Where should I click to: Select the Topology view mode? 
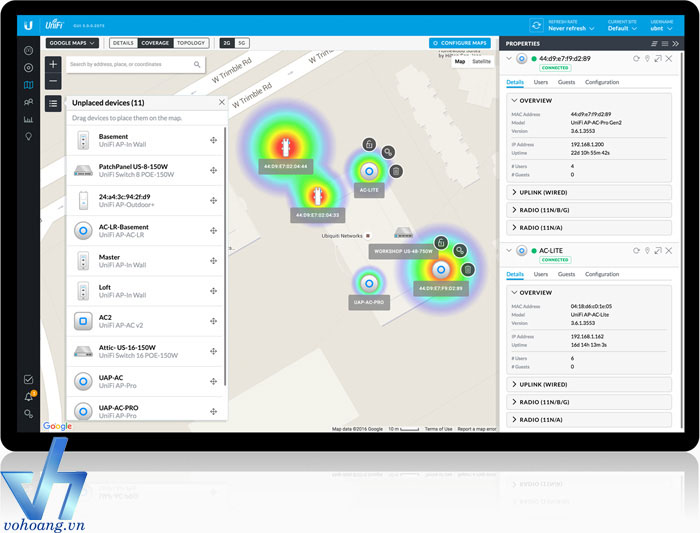pos(191,43)
